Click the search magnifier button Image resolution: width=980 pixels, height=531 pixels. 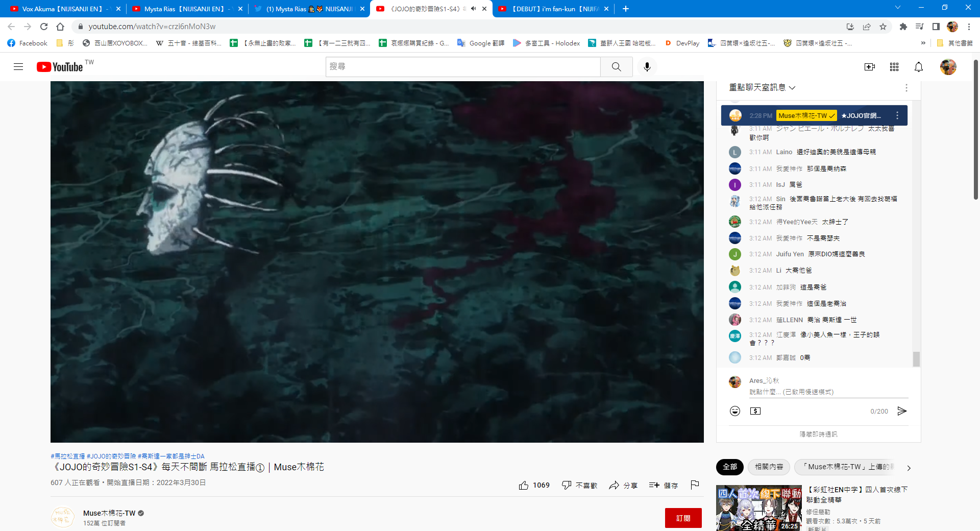pos(617,67)
